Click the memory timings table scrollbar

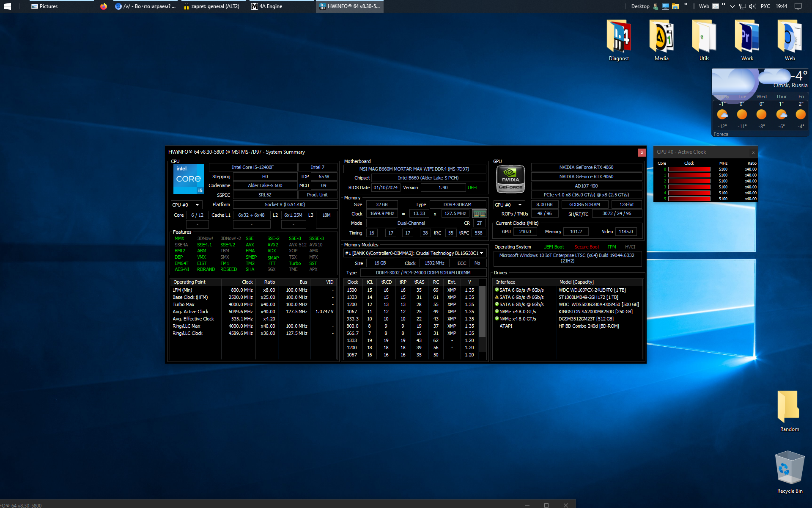[x=482, y=311]
